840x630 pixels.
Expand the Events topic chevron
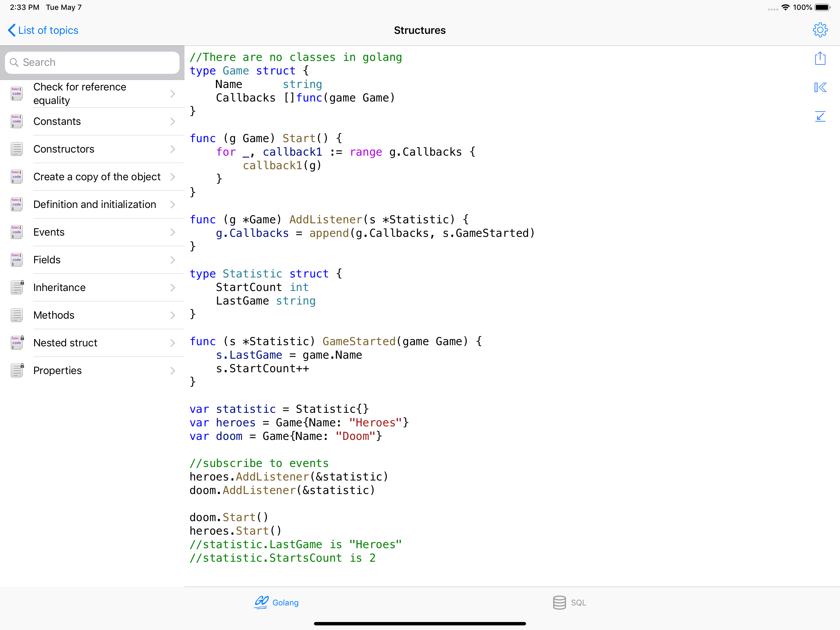pyautogui.click(x=173, y=232)
